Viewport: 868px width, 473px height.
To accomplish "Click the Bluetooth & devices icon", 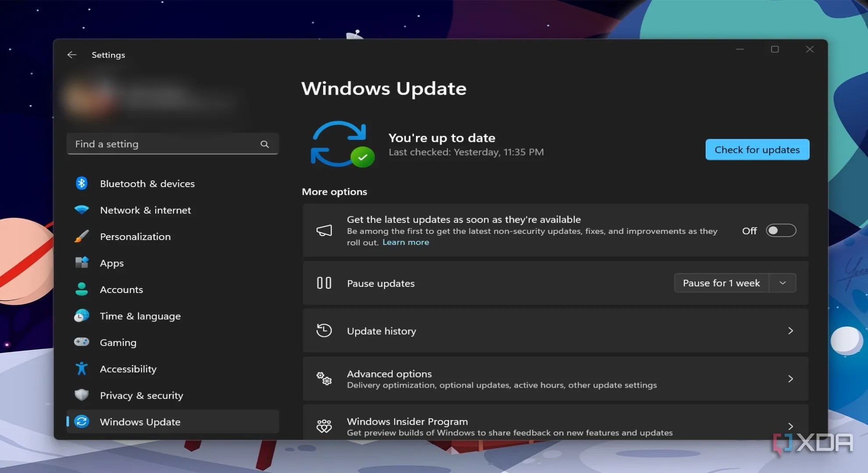I will [82, 184].
